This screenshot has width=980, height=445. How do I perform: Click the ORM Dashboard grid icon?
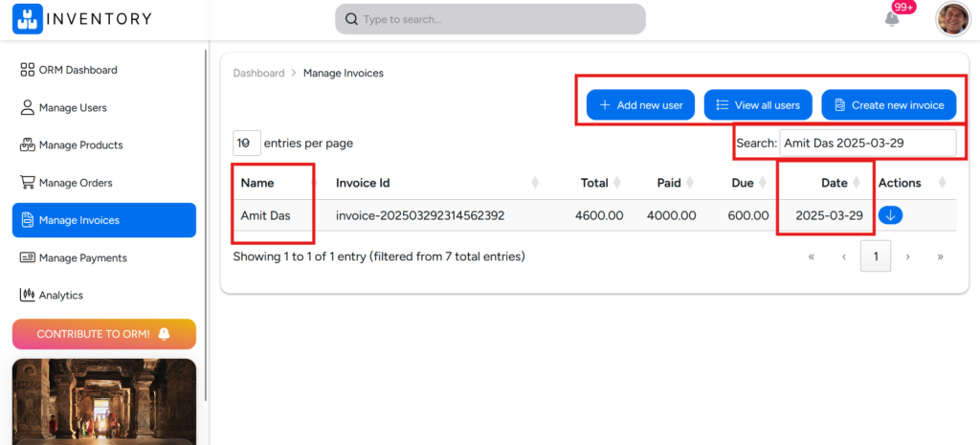[x=28, y=70]
